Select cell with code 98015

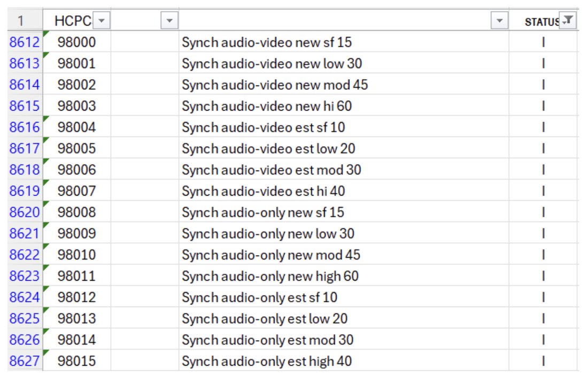(x=77, y=361)
